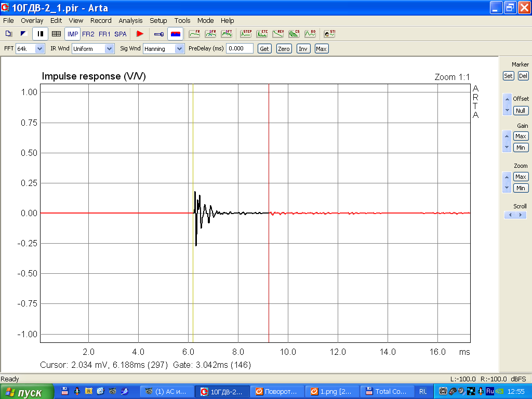This screenshot has width=532, height=399.
Task: Open the File menu
Action: point(8,21)
